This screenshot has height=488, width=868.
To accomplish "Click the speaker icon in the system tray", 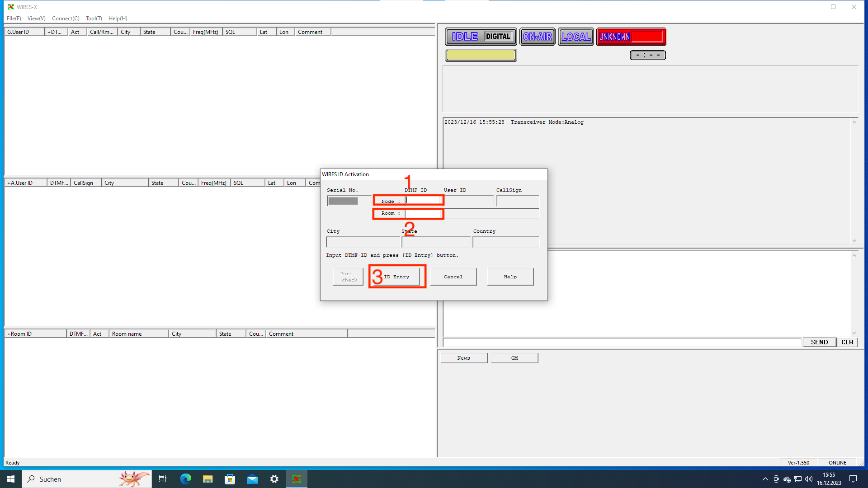I will [809, 479].
